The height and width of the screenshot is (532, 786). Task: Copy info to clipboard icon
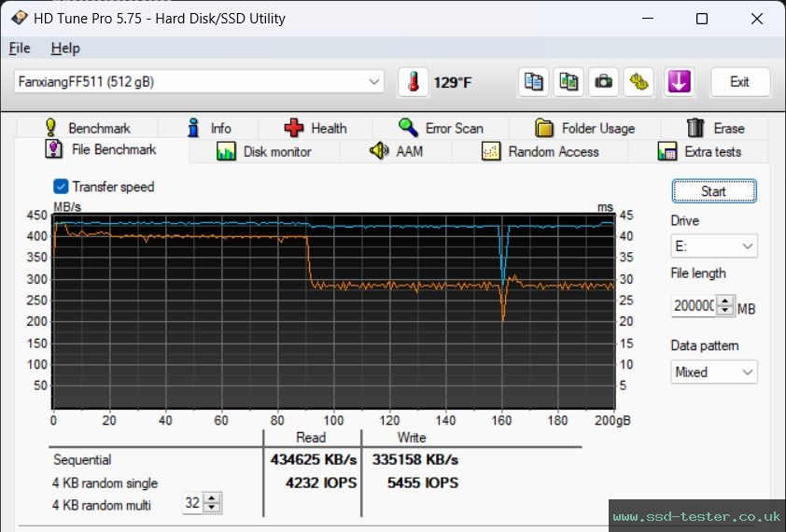pos(533,82)
